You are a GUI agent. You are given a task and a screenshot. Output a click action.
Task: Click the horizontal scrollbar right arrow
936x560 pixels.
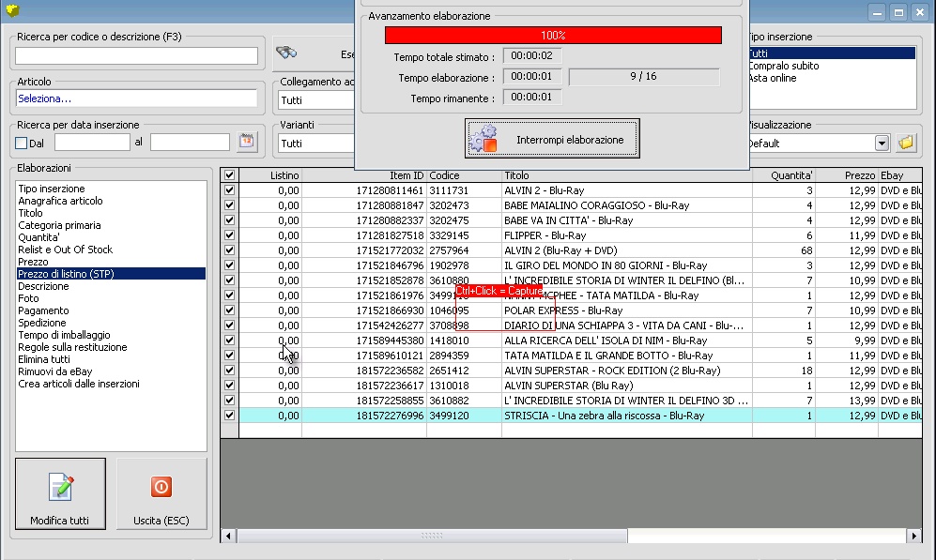pos(914,536)
